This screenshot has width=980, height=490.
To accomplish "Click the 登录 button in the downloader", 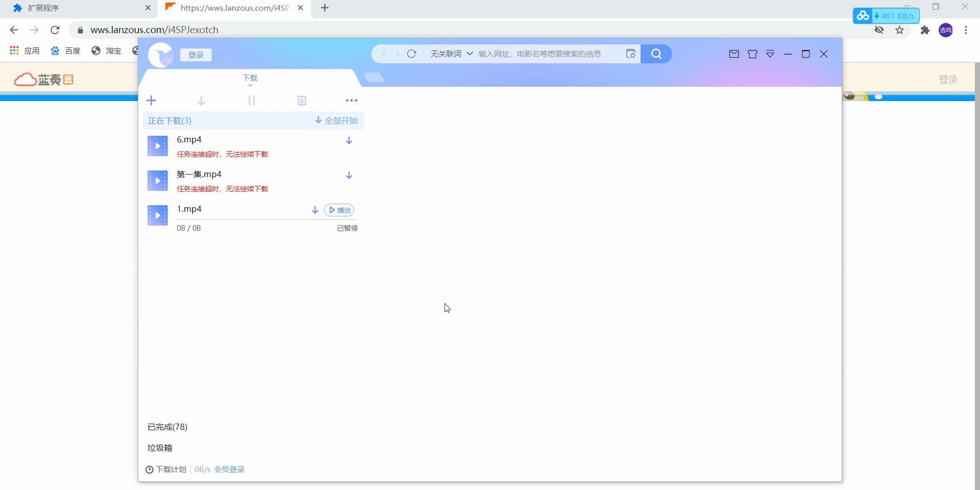I will point(196,55).
